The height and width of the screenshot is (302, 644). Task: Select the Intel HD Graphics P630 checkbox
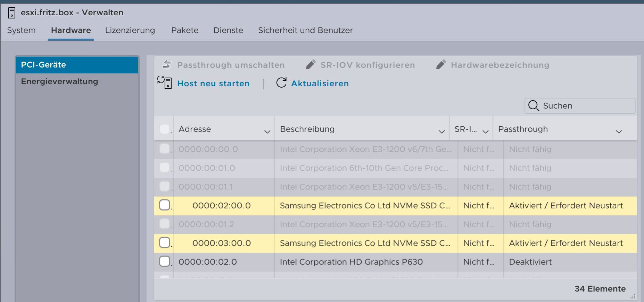[165, 261]
